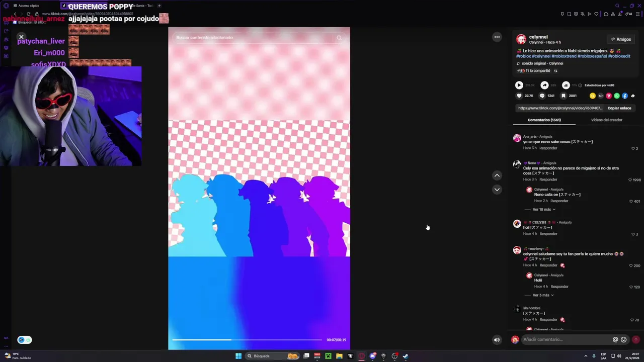This screenshot has height=362, width=644.
Task: Open the new tab plus button
Action: pyautogui.click(x=159, y=6)
